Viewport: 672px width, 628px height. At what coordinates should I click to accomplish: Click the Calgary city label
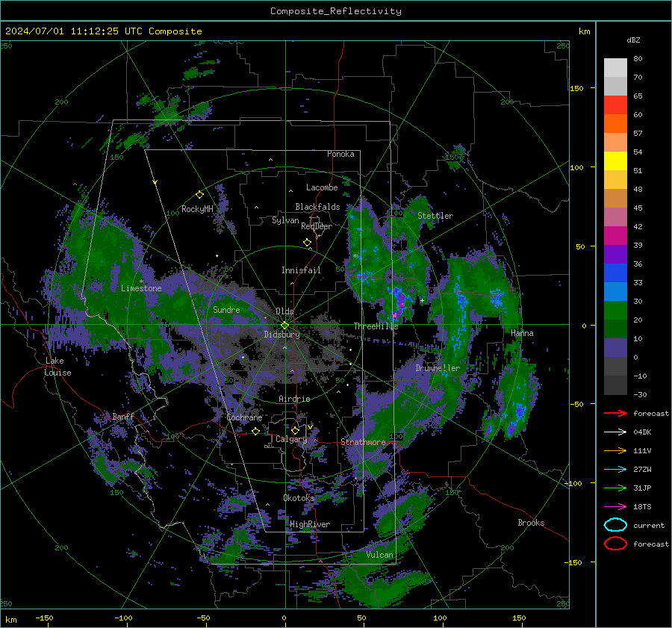coord(291,439)
